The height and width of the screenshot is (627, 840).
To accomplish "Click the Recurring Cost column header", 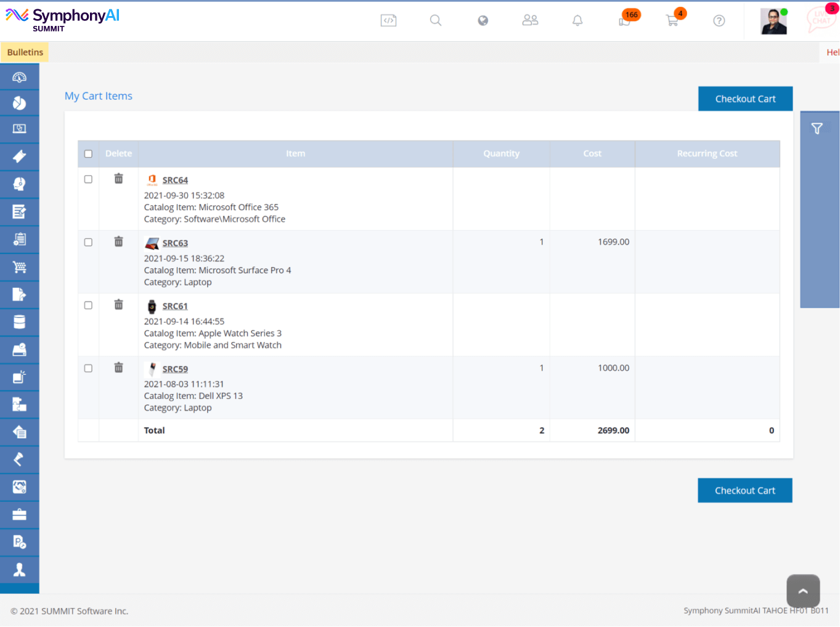I will coord(707,154).
